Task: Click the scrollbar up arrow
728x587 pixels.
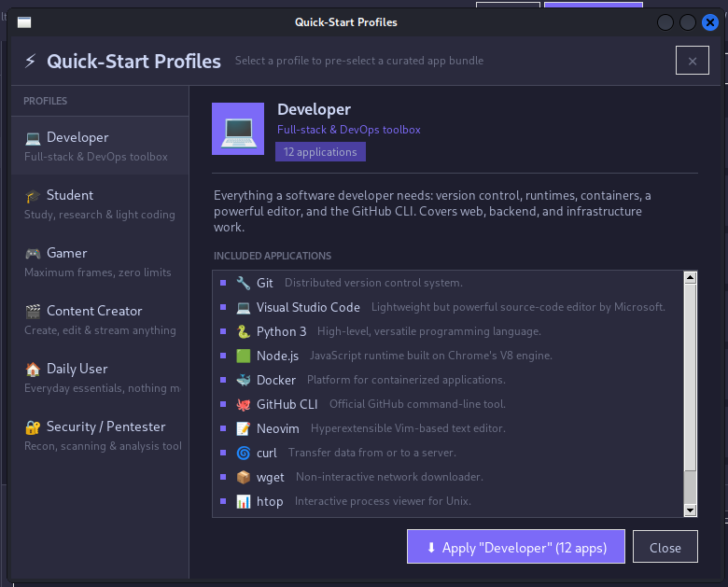Action: coord(690,278)
